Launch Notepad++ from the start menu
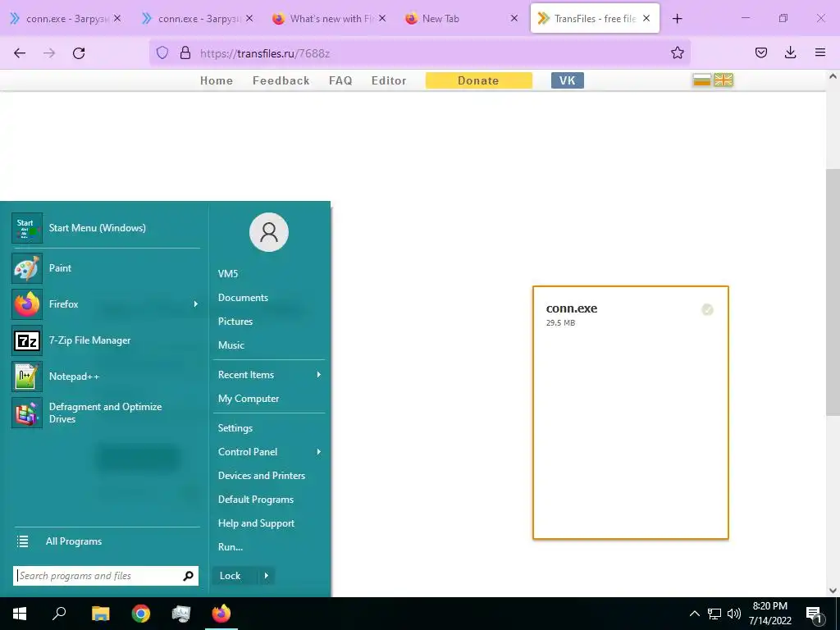 click(106, 376)
